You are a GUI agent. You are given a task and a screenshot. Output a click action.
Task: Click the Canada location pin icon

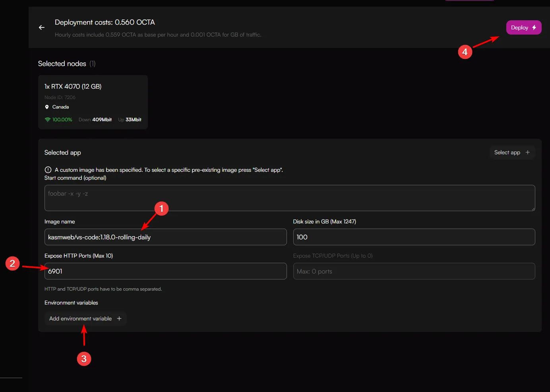coord(47,107)
